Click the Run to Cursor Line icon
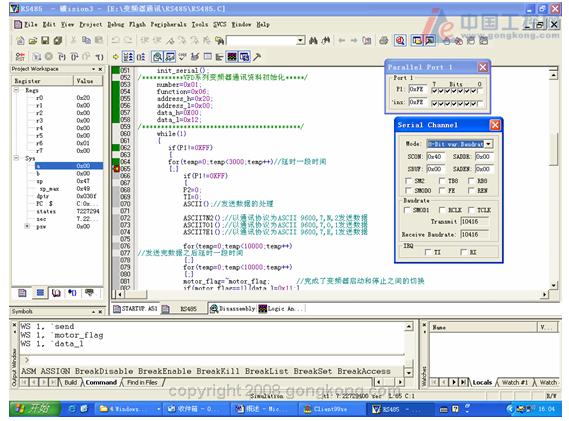The width and height of the screenshot is (569, 421). [99, 57]
